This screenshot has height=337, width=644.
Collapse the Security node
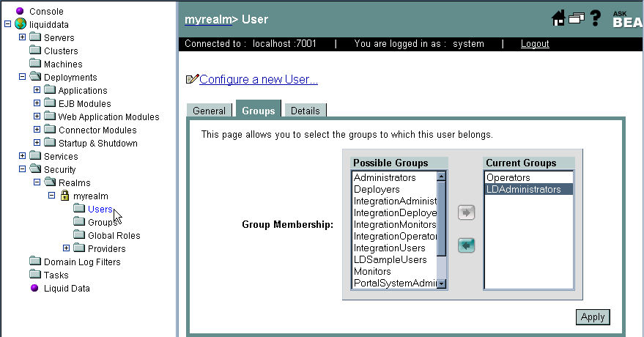(x=22, y=168)
